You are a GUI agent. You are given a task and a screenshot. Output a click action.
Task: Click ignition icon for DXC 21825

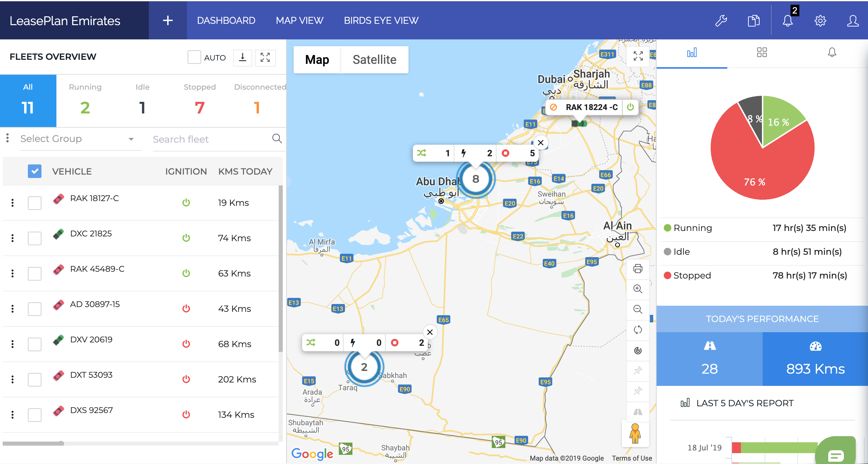click(x=186, y=238)
